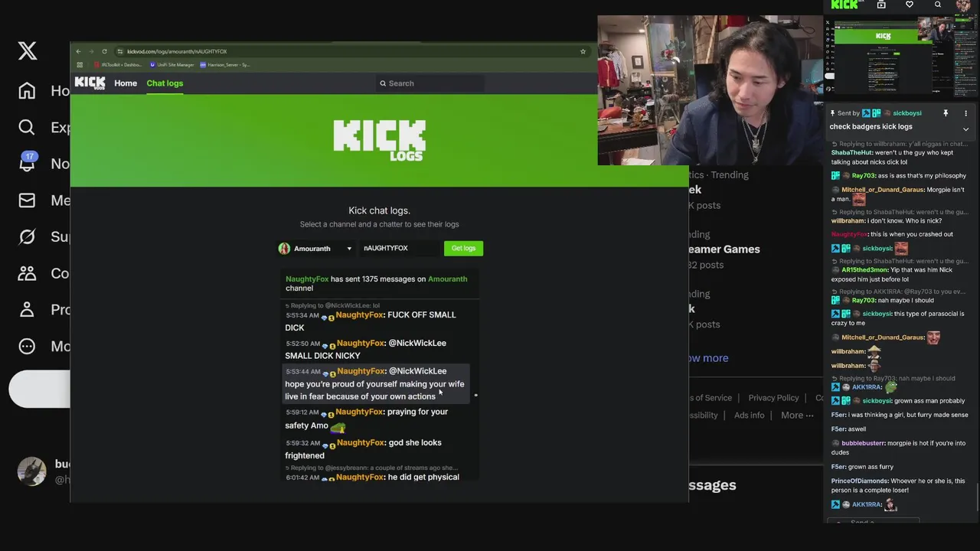980x551 pixels.
Task: Unpin the pinned chat message
Action: pos(946,113)
